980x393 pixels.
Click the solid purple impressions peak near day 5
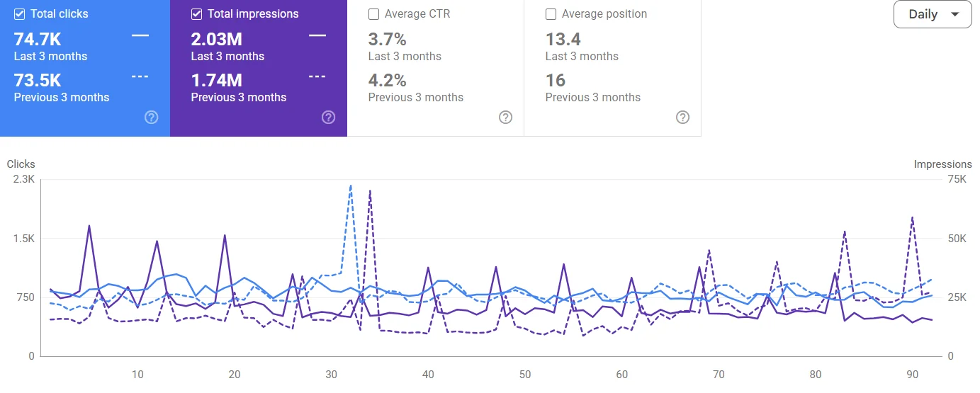coord(89,227)
